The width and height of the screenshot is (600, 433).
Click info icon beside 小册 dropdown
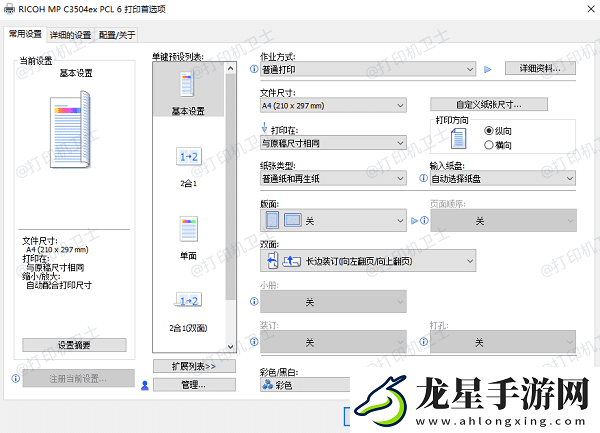[x=254, y=301]
